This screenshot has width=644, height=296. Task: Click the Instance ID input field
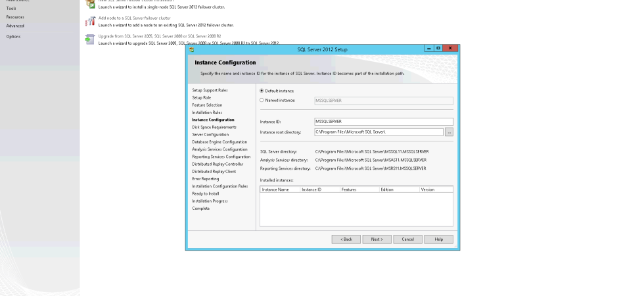coord(384,122)
